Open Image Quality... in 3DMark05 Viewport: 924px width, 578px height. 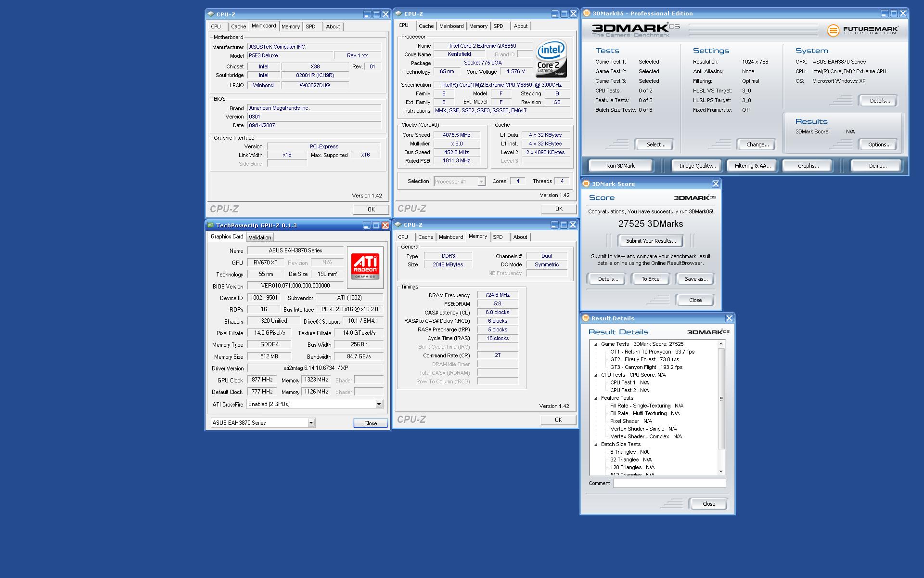(x=697, y=166)
